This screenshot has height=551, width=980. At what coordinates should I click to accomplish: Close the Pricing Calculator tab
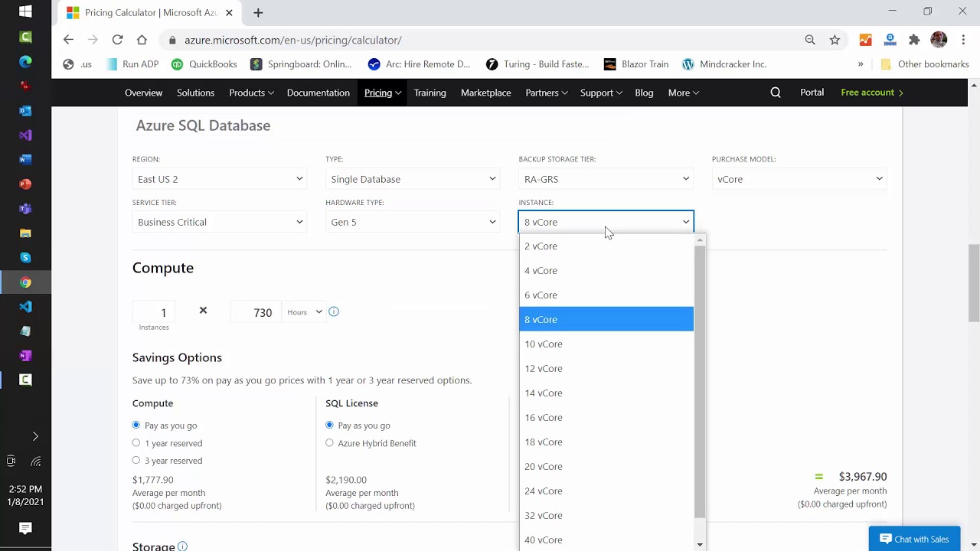(x=229, y=12)
